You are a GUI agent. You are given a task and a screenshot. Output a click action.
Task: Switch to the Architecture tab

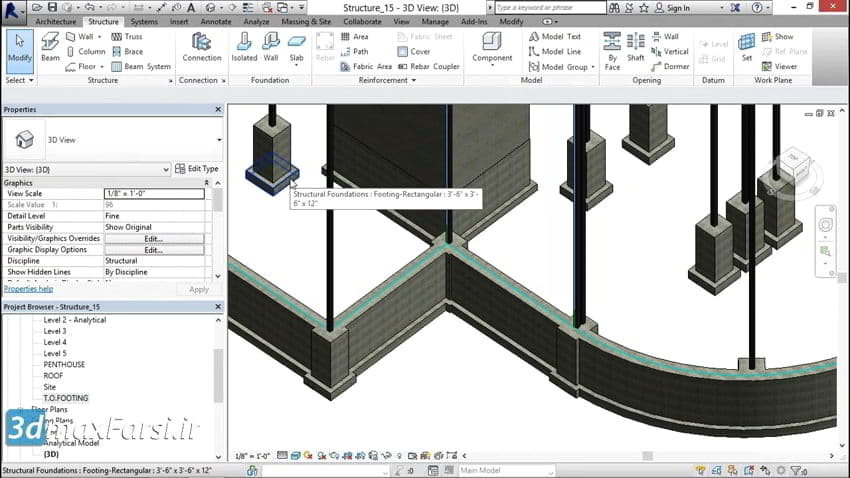(55, 22)
